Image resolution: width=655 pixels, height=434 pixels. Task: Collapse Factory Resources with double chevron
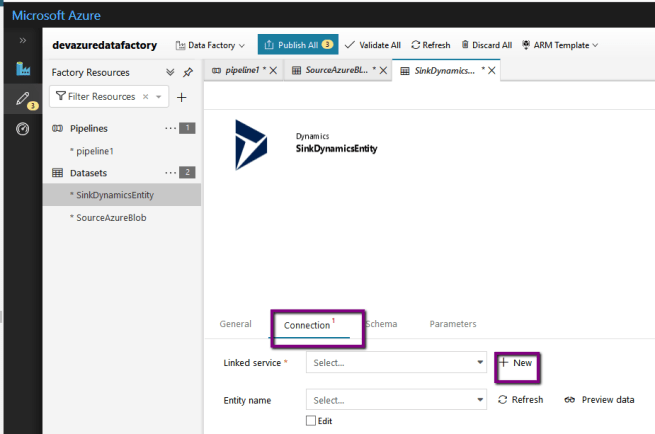pyautogui.click(x=170, y=72)
